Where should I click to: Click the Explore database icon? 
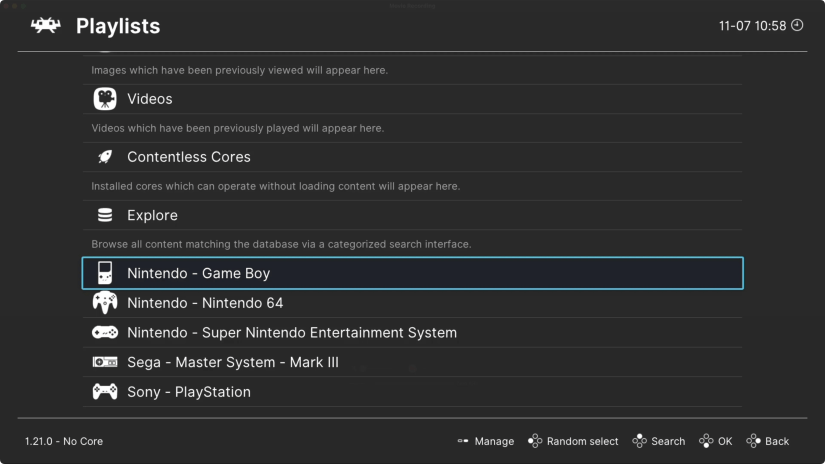pos(105,215)
